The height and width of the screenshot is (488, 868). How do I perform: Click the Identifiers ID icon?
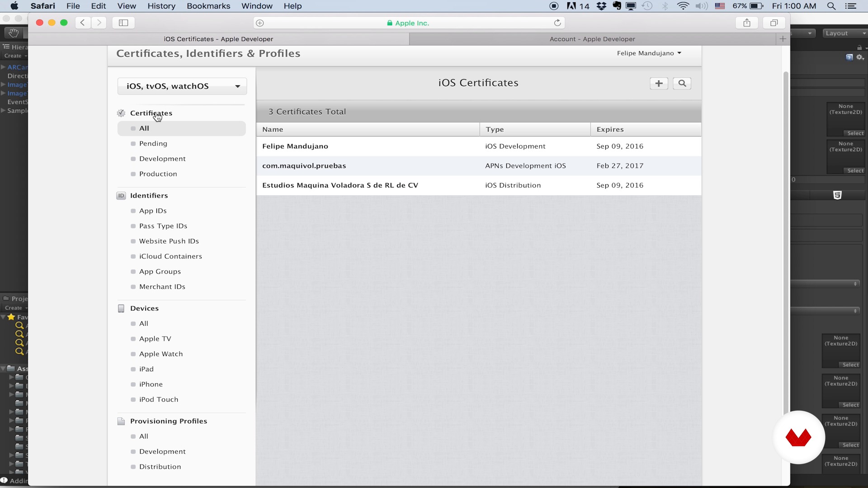point(121,196)
